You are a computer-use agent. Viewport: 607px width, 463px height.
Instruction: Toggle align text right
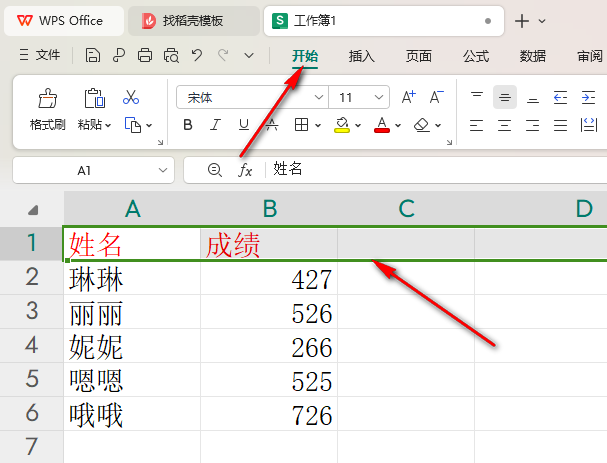(x=533, y=125)
